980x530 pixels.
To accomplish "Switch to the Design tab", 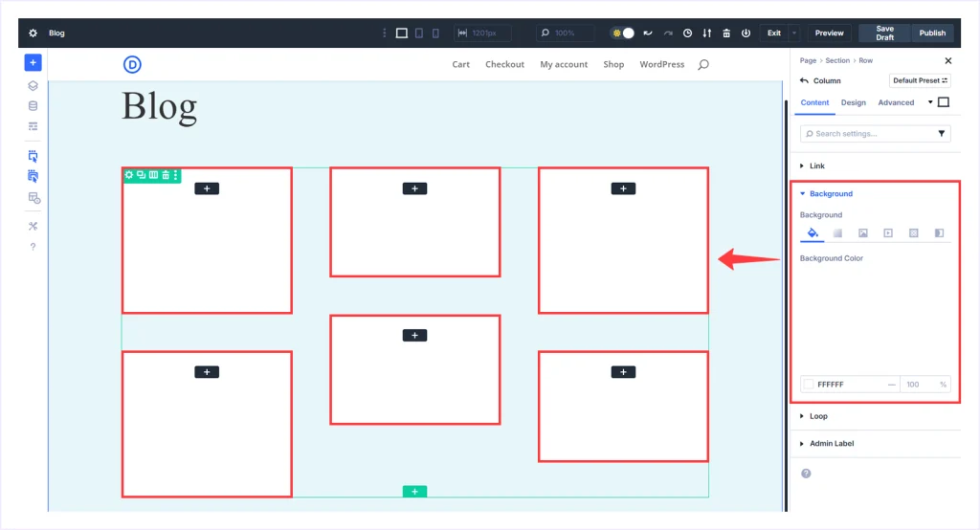I will click(x=853, y=102).
